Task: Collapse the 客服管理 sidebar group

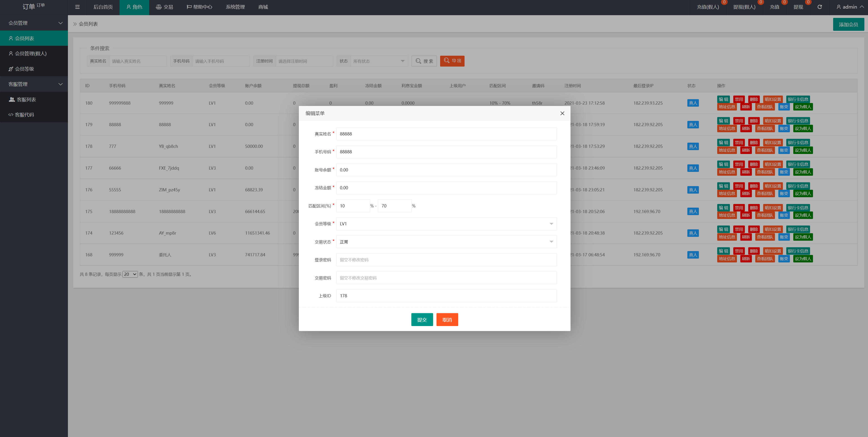Action: click(x=34, y=84)
